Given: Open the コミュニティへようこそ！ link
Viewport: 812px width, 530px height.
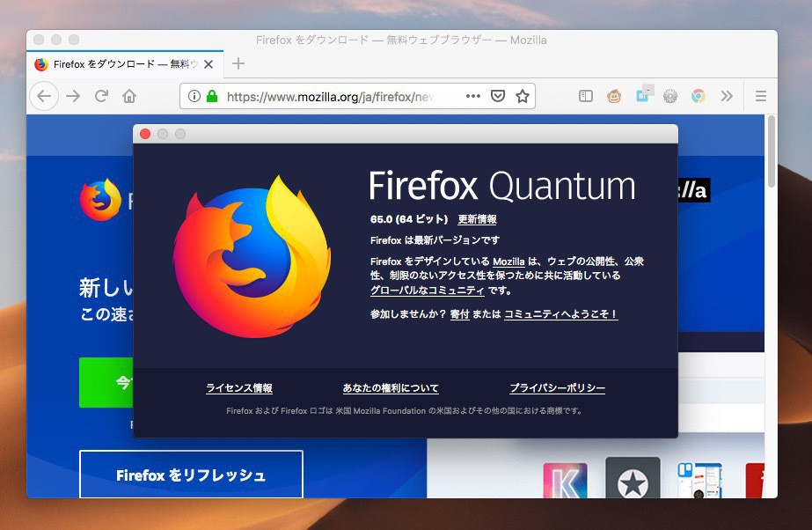Looking at the screenshot, I should coord(561,314).
